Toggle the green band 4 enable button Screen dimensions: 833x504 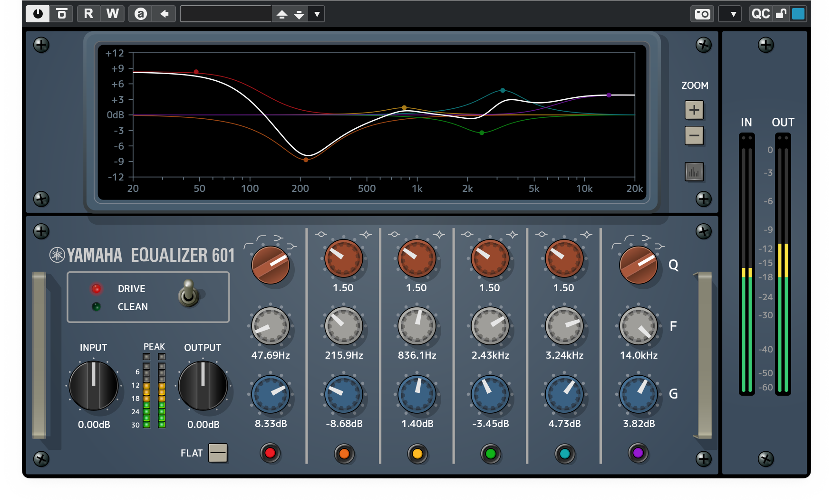pos(491,454)
